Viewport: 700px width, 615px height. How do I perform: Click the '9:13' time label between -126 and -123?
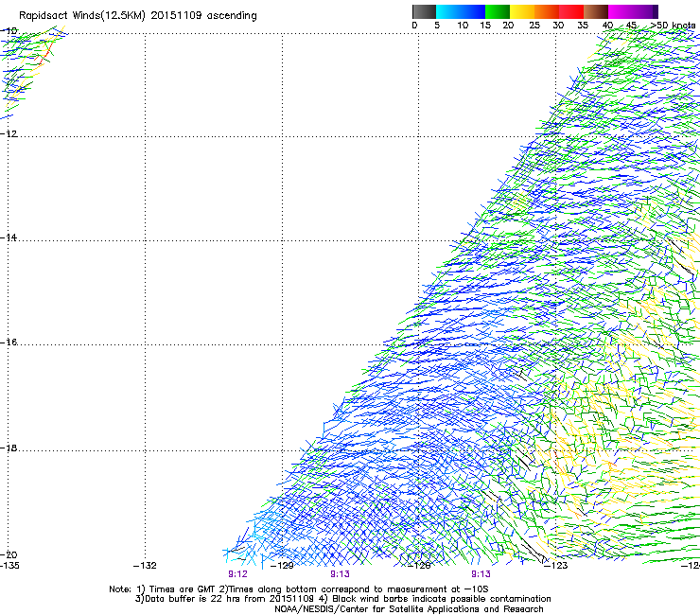click(481, 574)
